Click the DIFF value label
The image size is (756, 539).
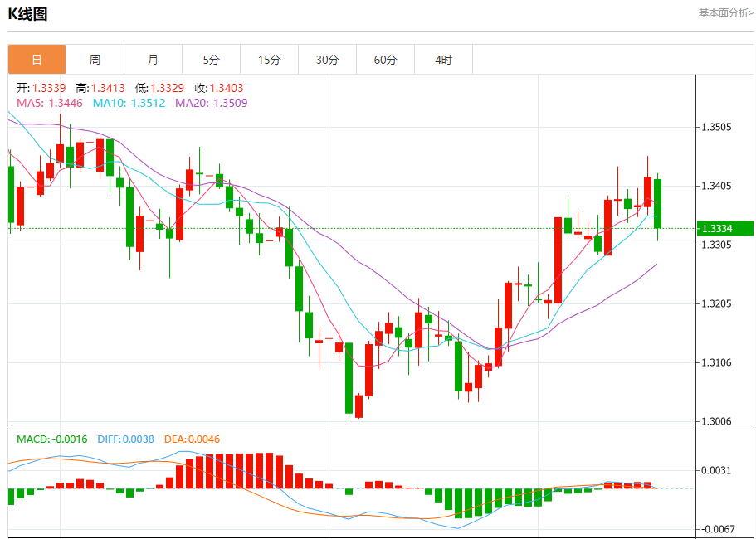click(125, 439)
